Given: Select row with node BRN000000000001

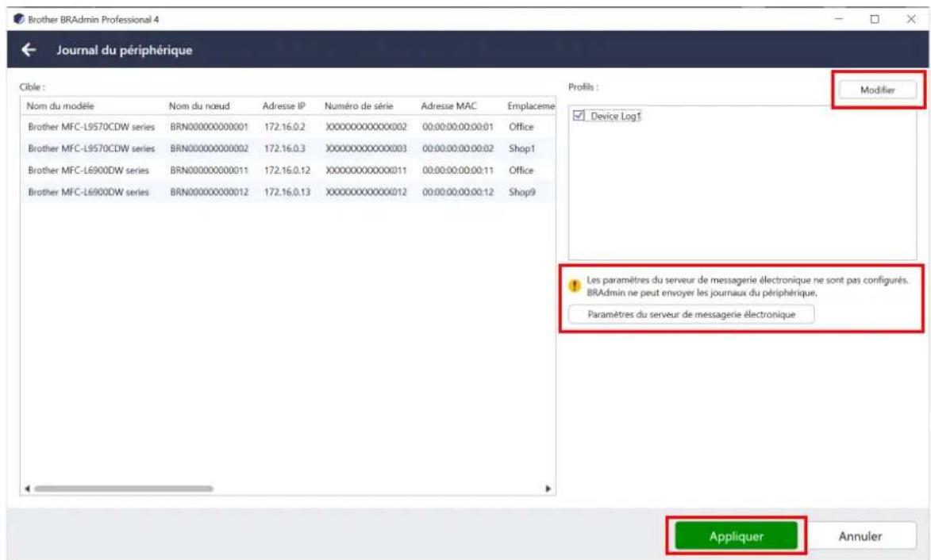Looking at the screenshot, I should click(x=288, y=127).
